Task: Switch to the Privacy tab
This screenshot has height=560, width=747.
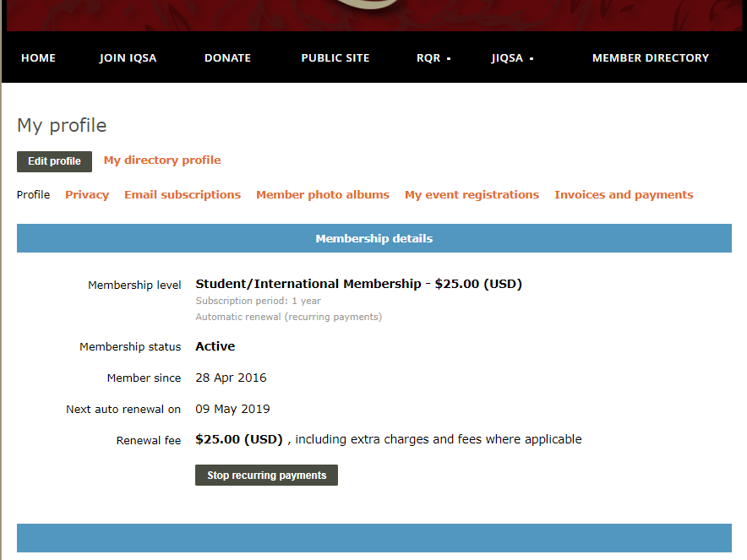Action: 87,194
